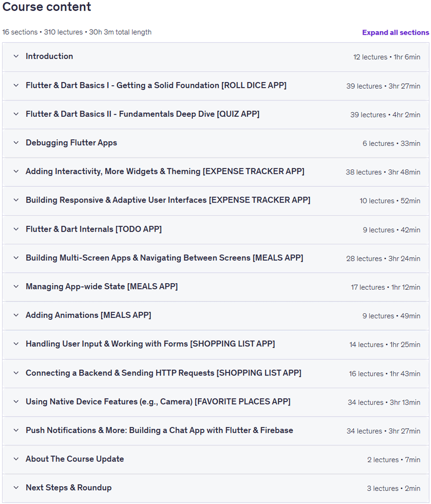Viewport: 431px width, 504px height.
Task: Click the Expand all sections link
Action: point(395,33)
